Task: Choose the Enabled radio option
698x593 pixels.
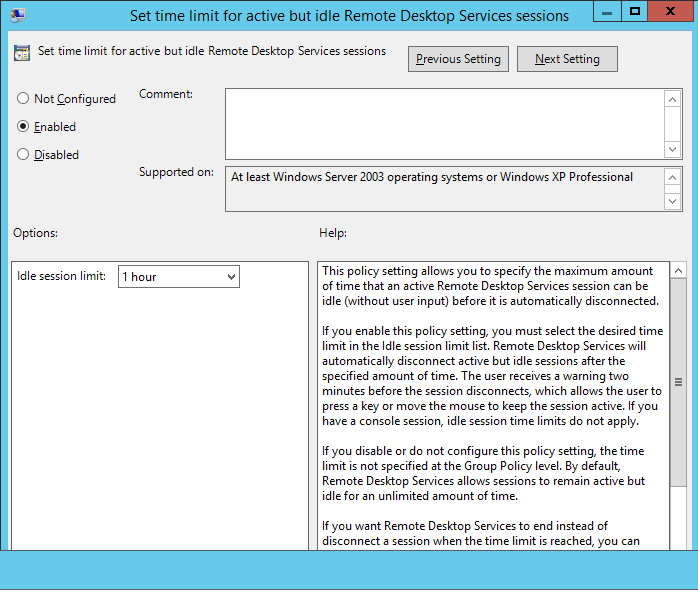Action: click(23, 127)
